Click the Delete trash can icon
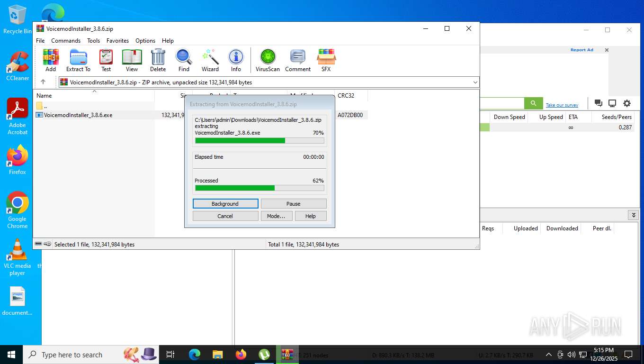The image size is (644, 364). [x=158, y=60]
